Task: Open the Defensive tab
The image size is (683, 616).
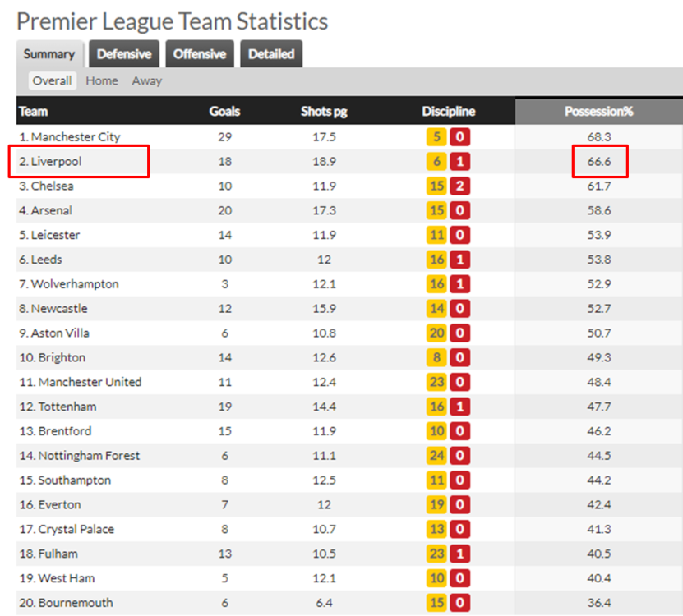Action: (x=124, y=54)
